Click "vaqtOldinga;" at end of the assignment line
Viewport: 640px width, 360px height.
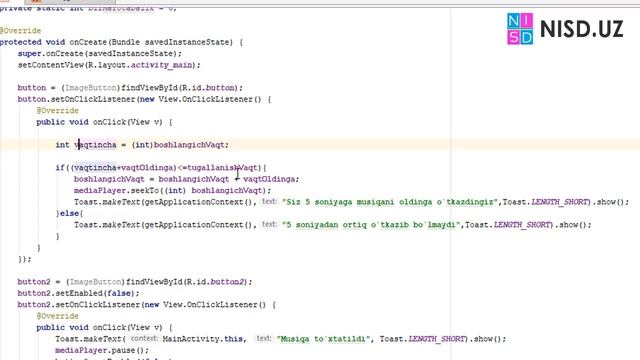pos(271,179)
